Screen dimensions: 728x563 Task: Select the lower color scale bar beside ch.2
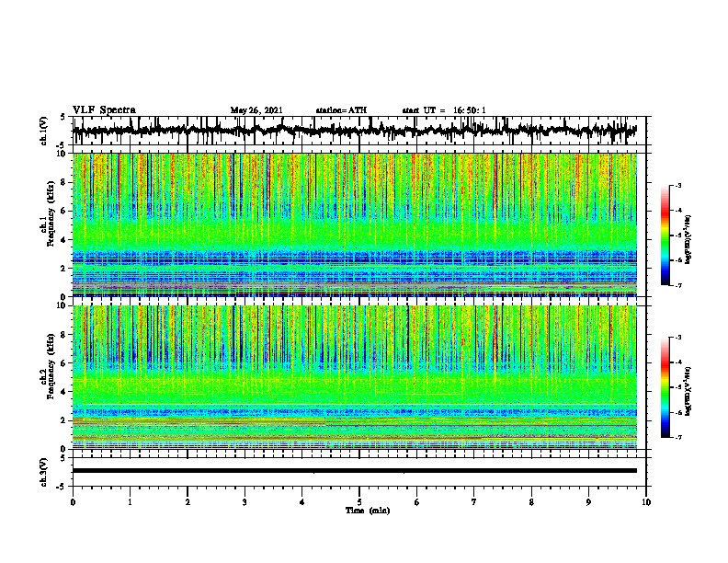[665, 387]
